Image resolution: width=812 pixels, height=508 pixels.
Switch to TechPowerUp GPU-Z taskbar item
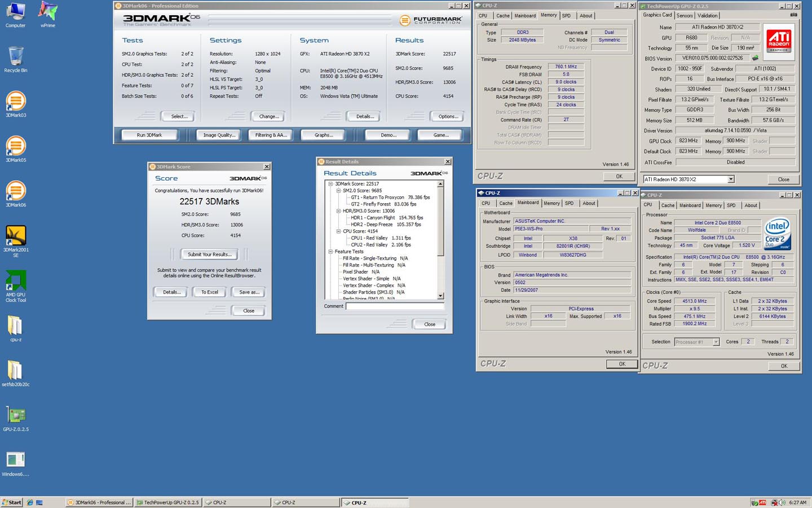tap(167, 502)
